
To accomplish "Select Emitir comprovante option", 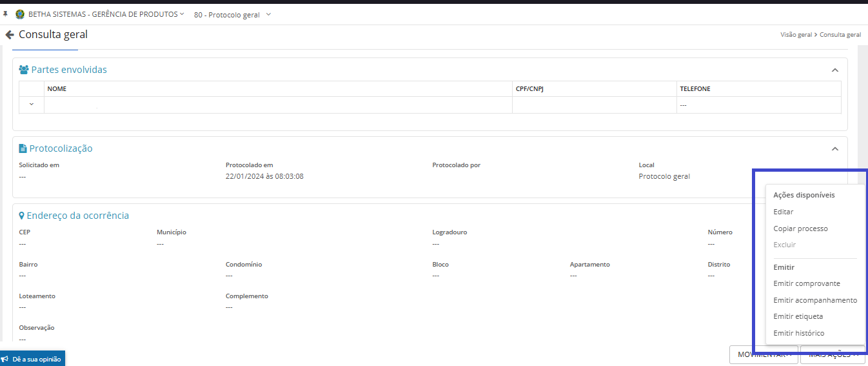I will 806,283.
